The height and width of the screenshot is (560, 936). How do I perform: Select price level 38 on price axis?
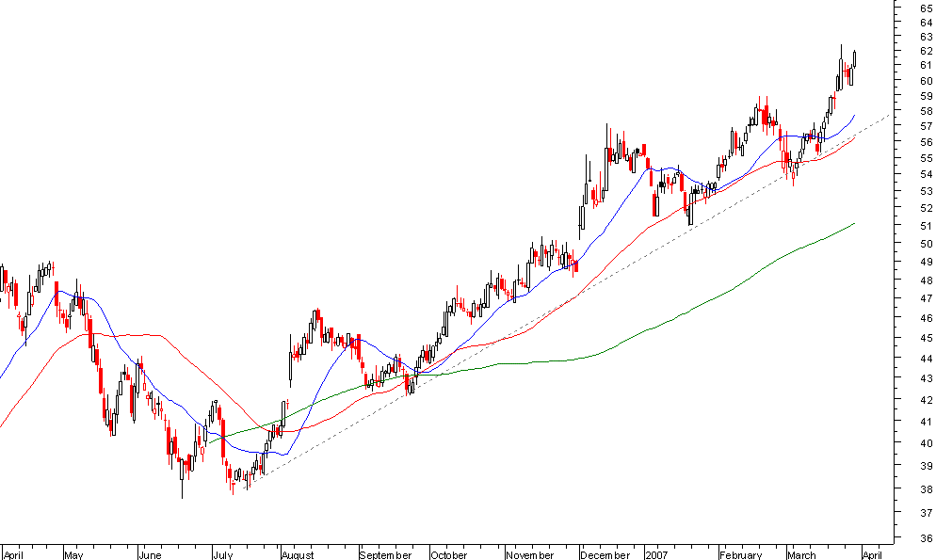(x=927, y=489)
